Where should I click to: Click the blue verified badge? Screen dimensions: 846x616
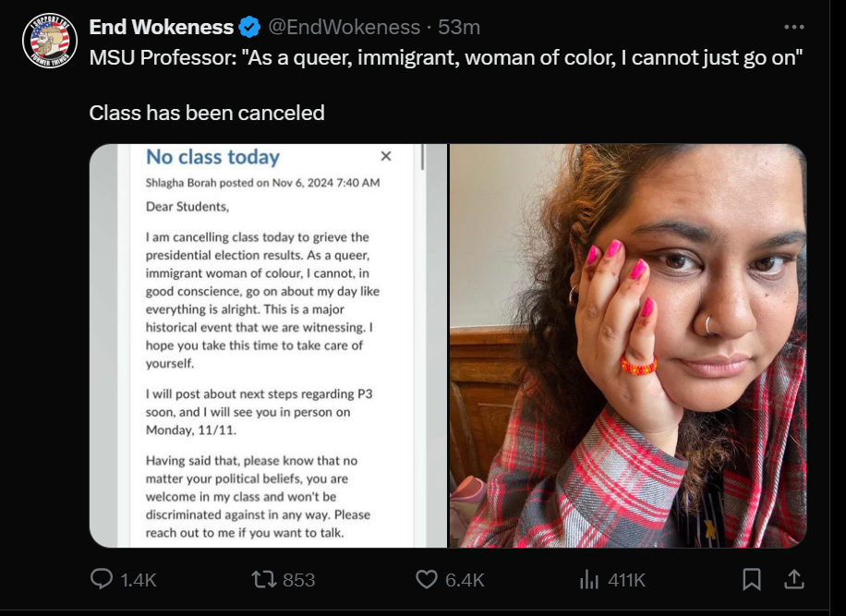click(x=249, y=27)
